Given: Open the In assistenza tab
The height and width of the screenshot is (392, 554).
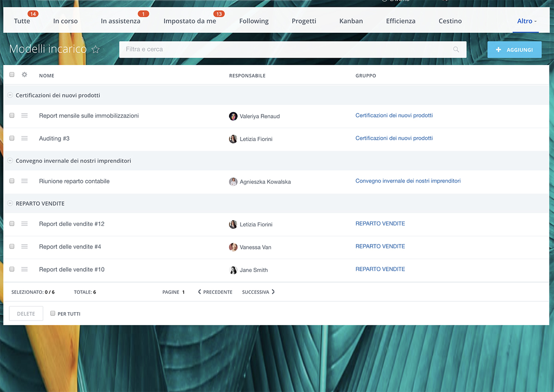Looking at the screenshot, I should [x=120, y=21].
